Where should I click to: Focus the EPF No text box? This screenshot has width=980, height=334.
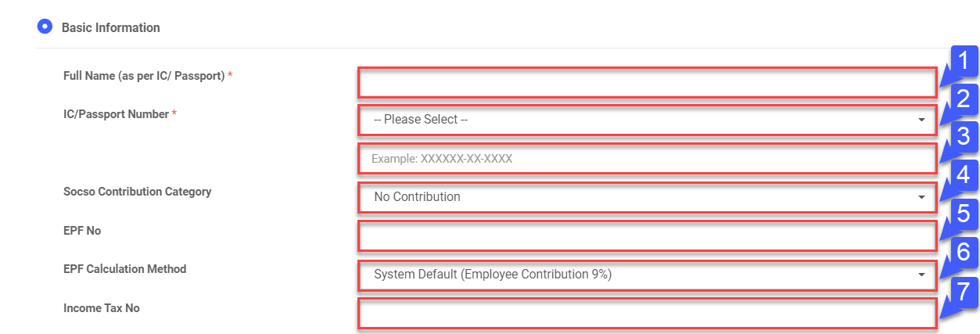coord(647,235)
